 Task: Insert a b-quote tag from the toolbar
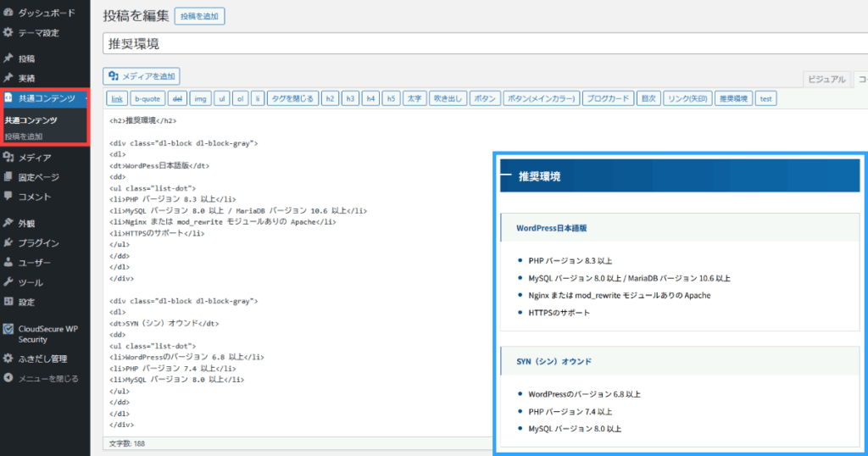147,98
